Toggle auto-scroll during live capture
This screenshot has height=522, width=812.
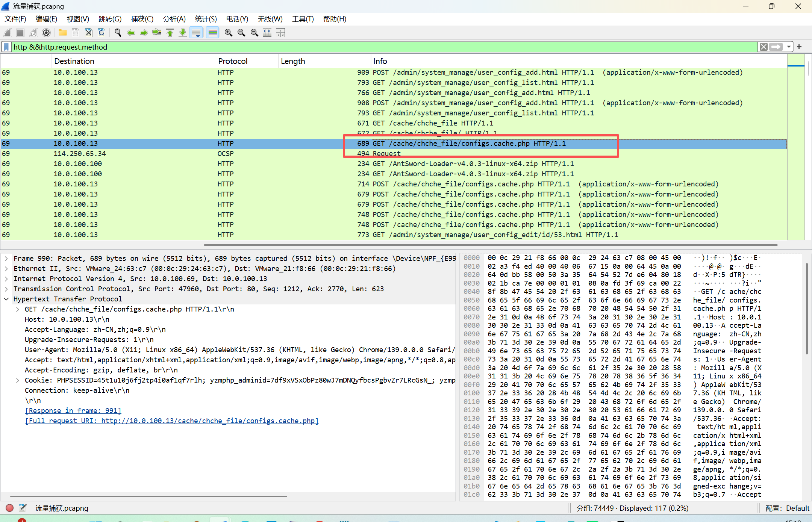(196, 33)
